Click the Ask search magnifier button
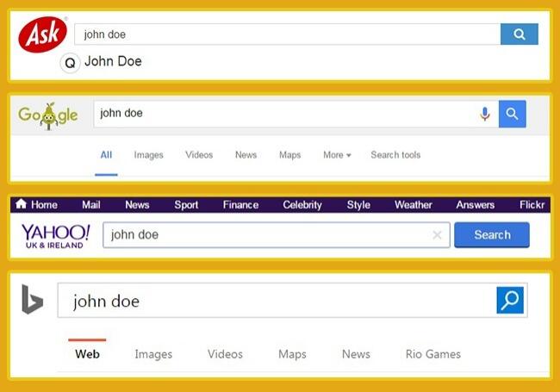 (520, 34)
